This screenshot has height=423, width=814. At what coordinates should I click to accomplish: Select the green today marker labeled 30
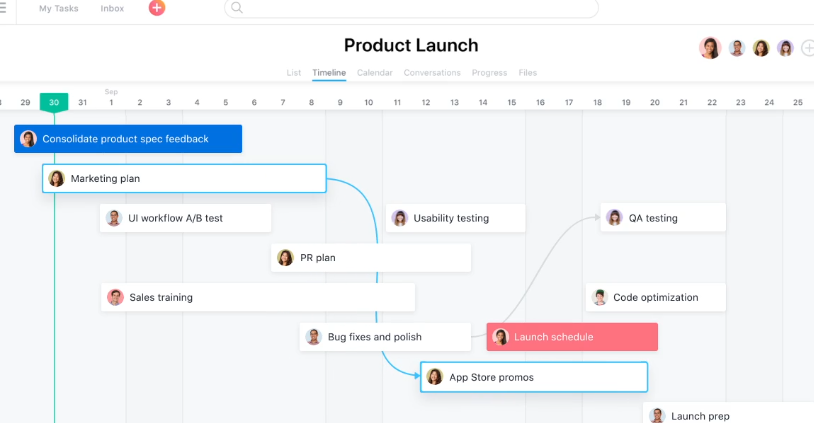[x=54, y=102]
